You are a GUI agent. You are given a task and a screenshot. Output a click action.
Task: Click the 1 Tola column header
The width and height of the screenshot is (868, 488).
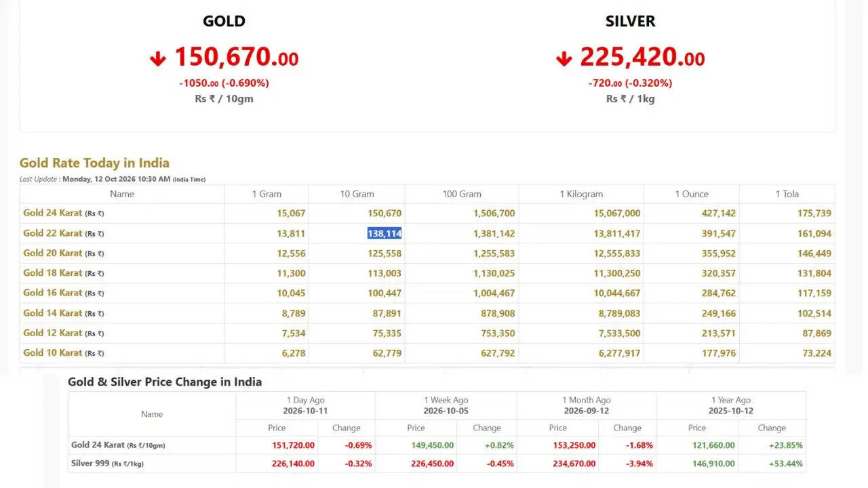tap(787, 194)
